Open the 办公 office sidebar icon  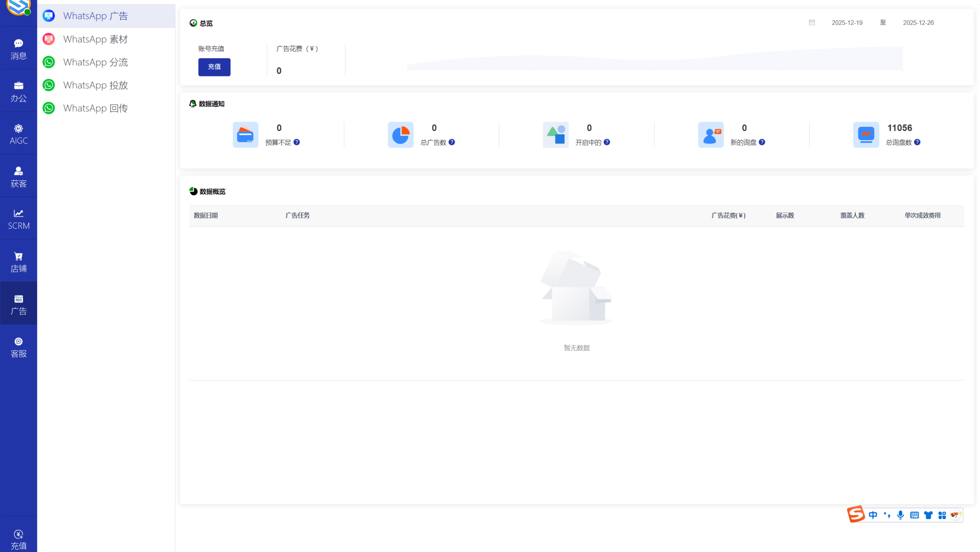(18, 92)
